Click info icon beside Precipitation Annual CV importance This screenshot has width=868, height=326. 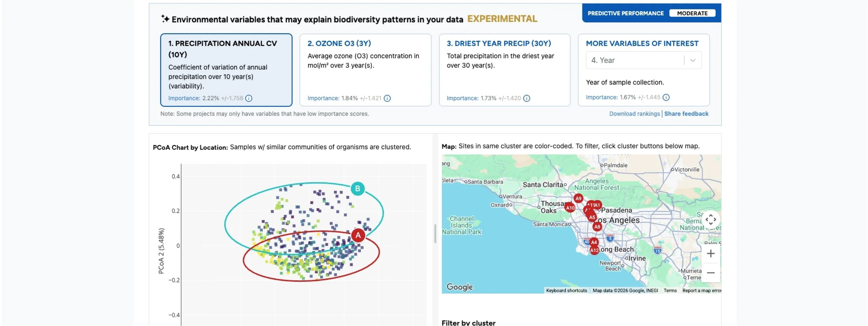coord(249,98)
